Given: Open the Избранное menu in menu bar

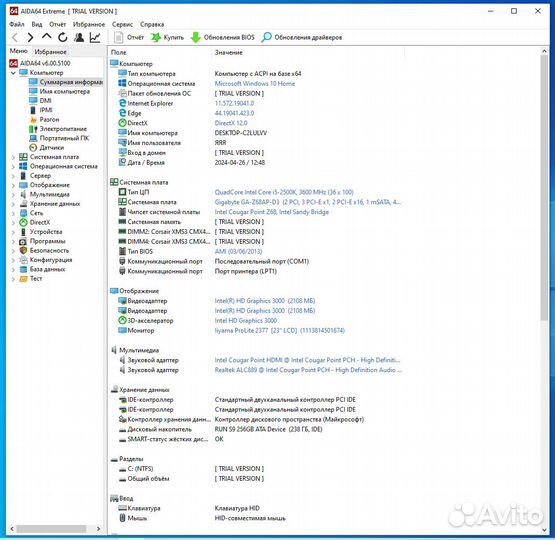Looking at the screenshot, I should (x=89, y=24).
